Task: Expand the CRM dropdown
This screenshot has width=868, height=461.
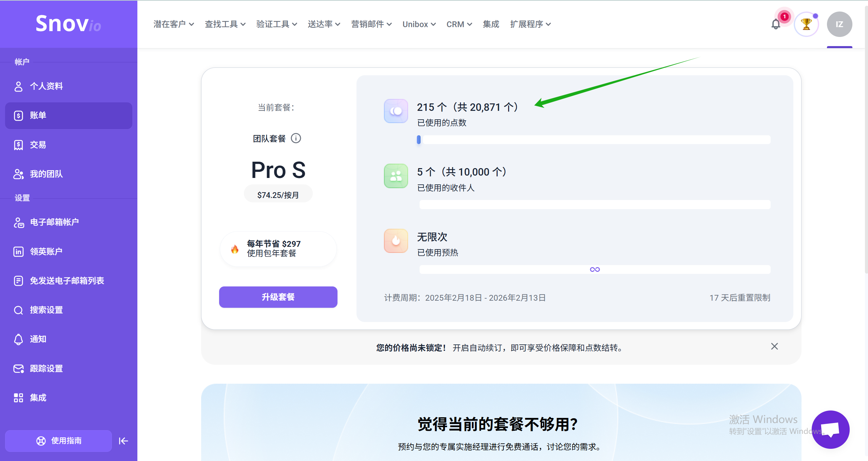Action: (459, 24)
